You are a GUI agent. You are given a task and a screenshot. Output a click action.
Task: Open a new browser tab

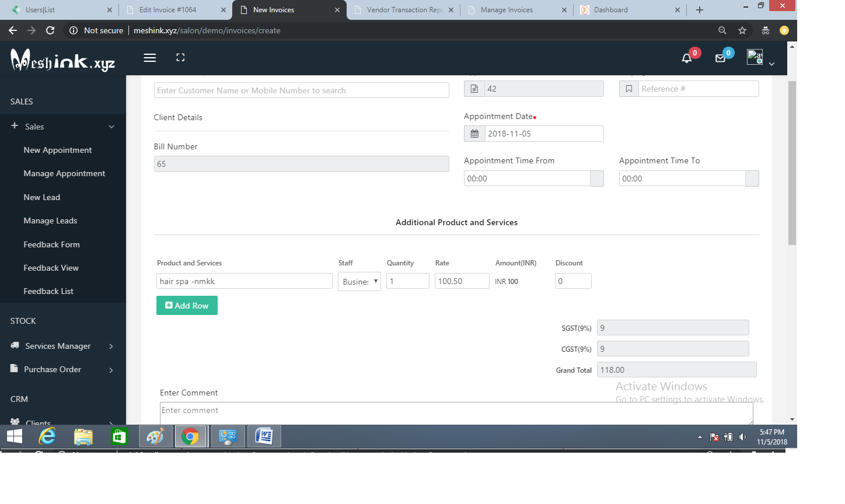coord(700,10)
